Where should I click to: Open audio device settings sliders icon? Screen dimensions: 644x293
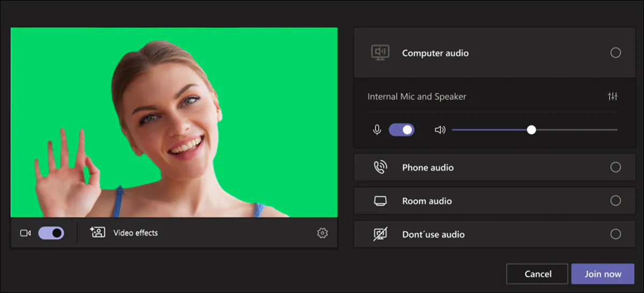click(x=613, y=97)
